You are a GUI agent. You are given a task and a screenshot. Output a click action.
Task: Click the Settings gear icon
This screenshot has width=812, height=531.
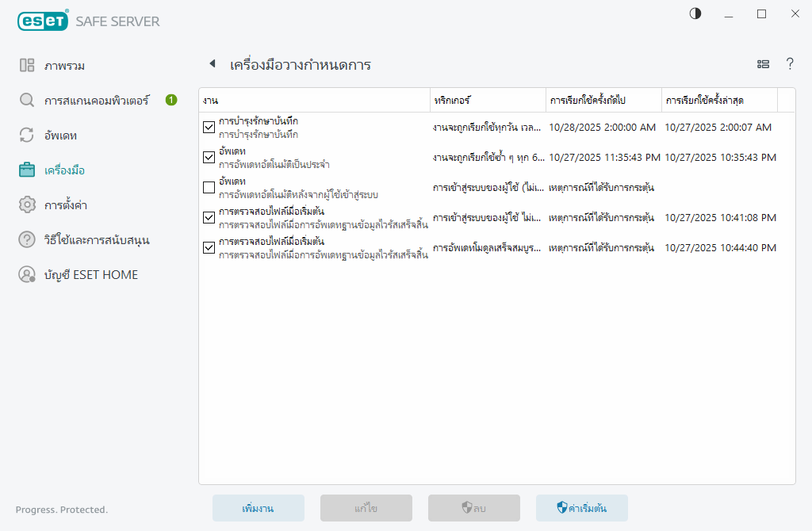pos(27,205)
